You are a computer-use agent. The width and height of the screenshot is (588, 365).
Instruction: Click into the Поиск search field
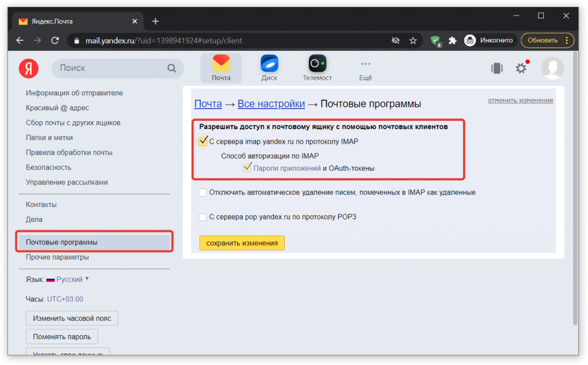(x=109, y=68)
